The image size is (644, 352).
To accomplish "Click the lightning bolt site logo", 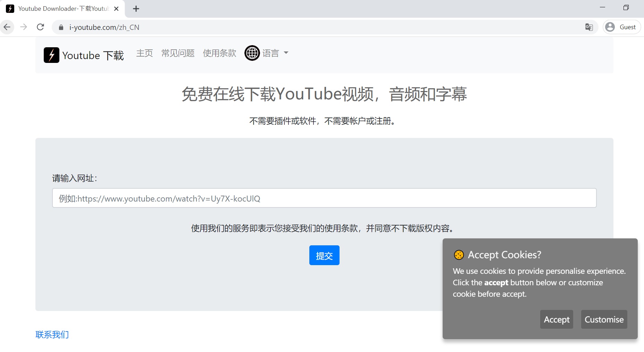I will pyautogui.click(x=51, y=55).
